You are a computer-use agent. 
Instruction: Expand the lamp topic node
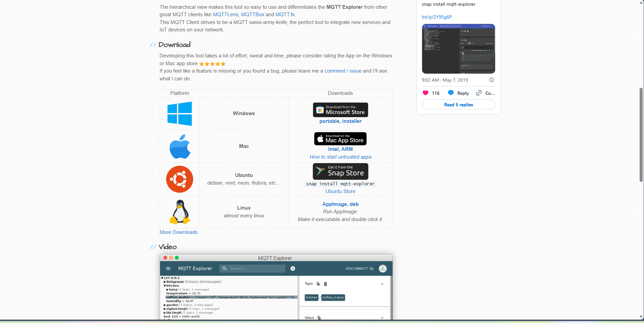168,290
